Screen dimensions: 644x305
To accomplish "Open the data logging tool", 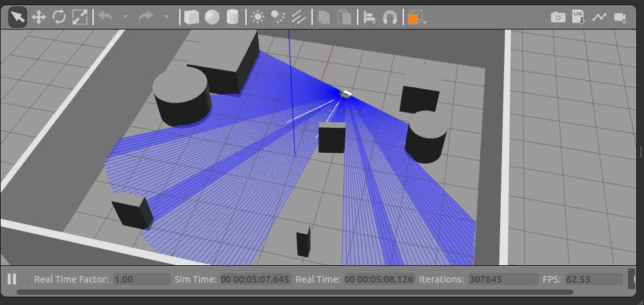I will pyautogui.click(x=579, y=17).
